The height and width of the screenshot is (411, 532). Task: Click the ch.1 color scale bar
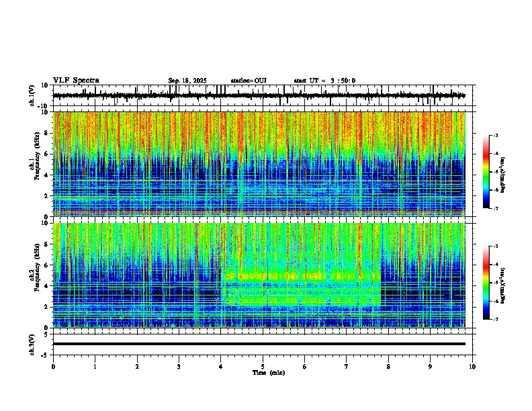(x=486, y=172)
